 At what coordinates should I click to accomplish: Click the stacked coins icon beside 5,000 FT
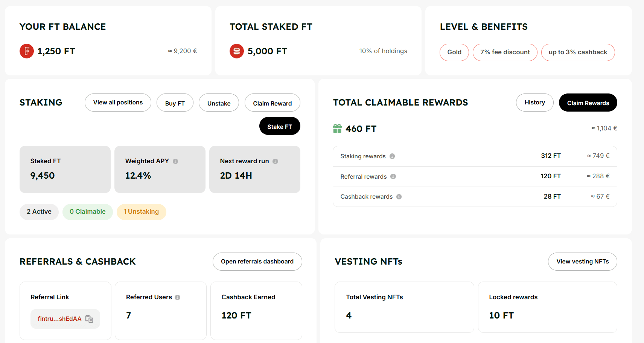236,51
